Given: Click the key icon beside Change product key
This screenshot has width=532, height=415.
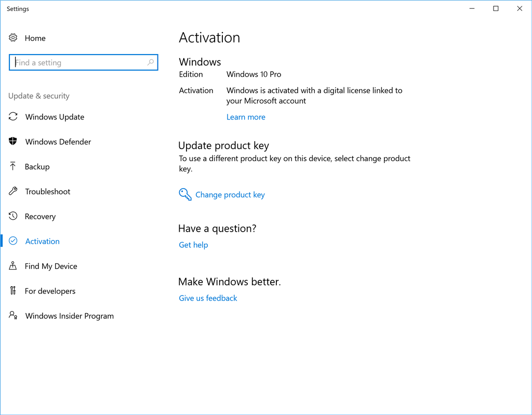Looking at the screenshot, I should coord(185,194).
